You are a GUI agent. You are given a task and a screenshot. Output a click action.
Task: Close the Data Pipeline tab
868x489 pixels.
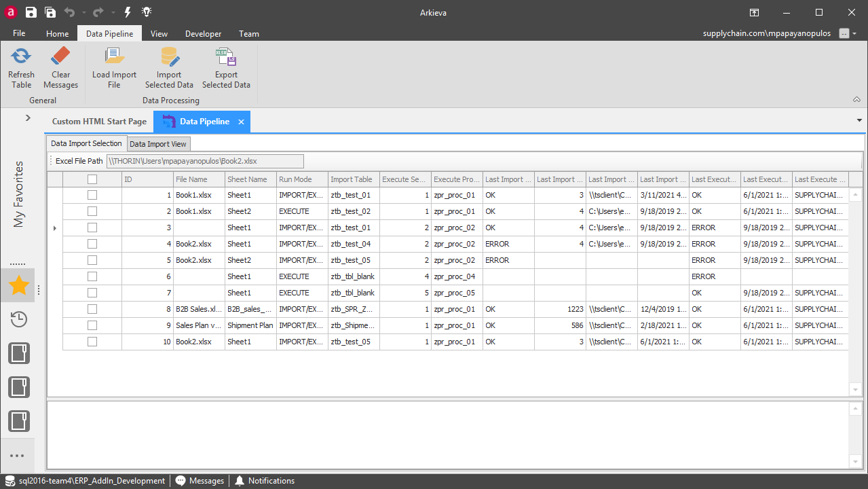click(241, 122)
